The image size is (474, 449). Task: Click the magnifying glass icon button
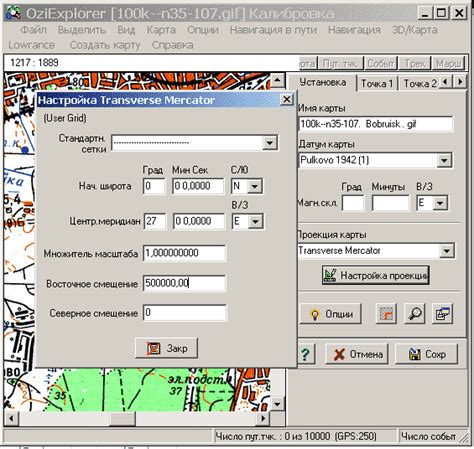(x=415, y=313)
